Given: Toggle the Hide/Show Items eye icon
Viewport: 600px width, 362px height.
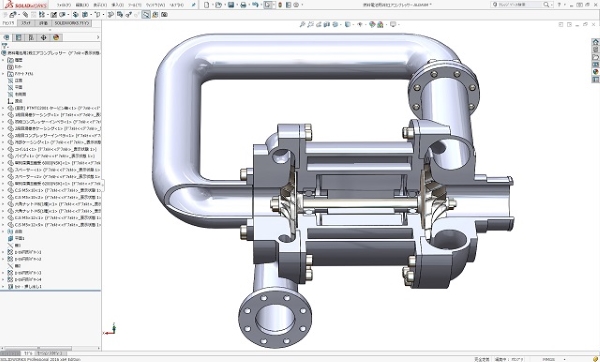Looking at the screenshot, I should pos(360,24).
